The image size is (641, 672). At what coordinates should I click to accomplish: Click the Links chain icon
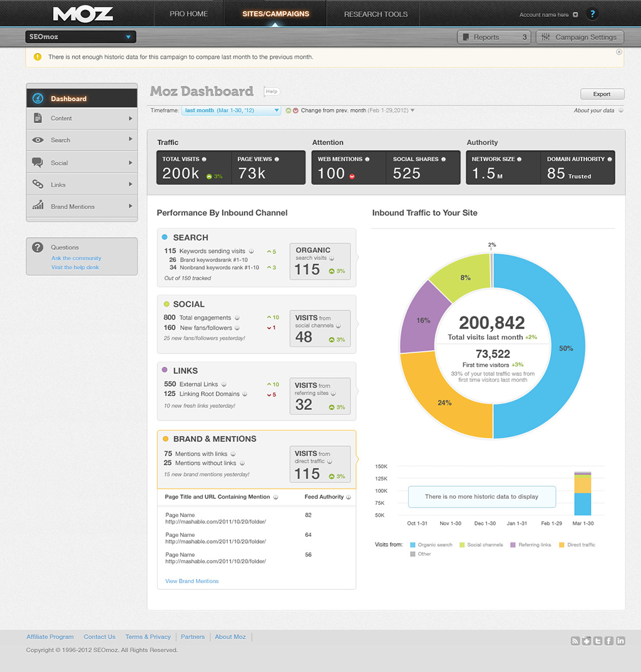tap(38, 185)
